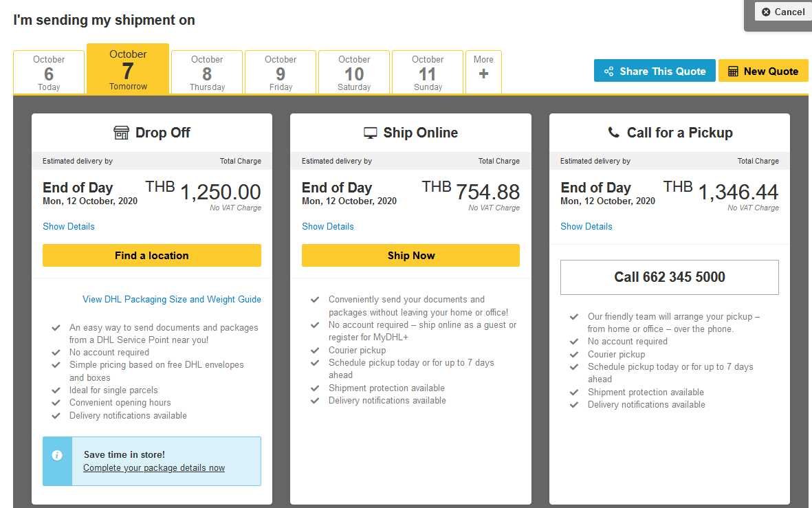Click Complete your package details now link
812x508 pixels.
pyautogui.click(x=154, y=467)
